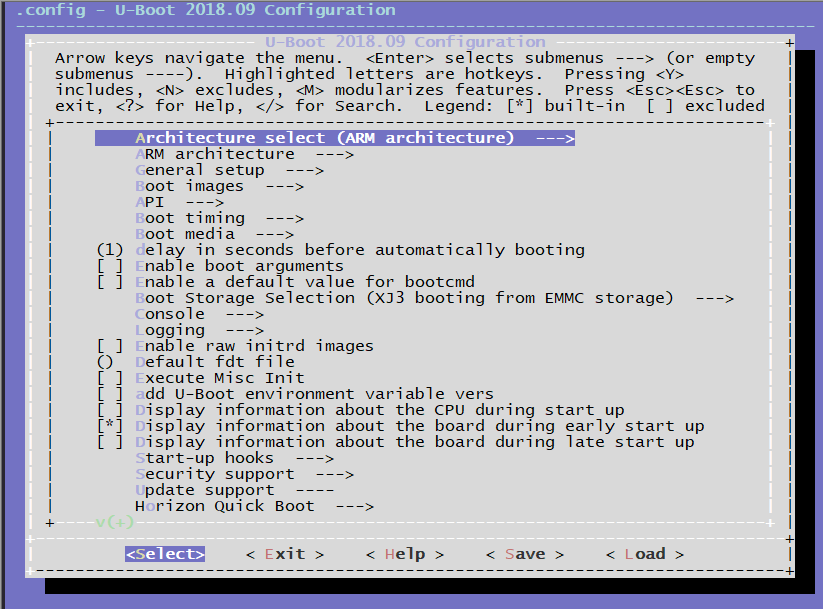The width and height of the screenshot is (823, 609).
Task: Toggle the Execute Misc Init option
Action: coord(201,379)
